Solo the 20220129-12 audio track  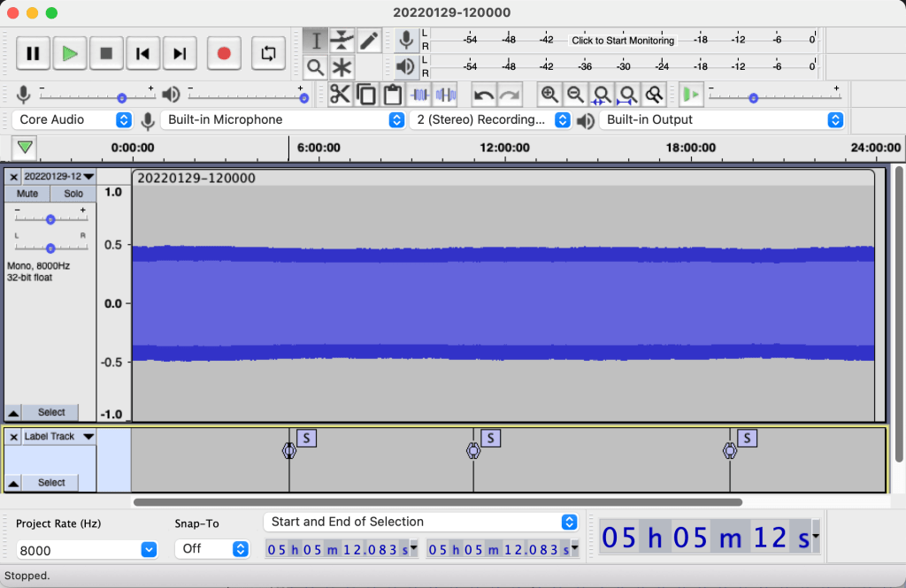[73, 194]
